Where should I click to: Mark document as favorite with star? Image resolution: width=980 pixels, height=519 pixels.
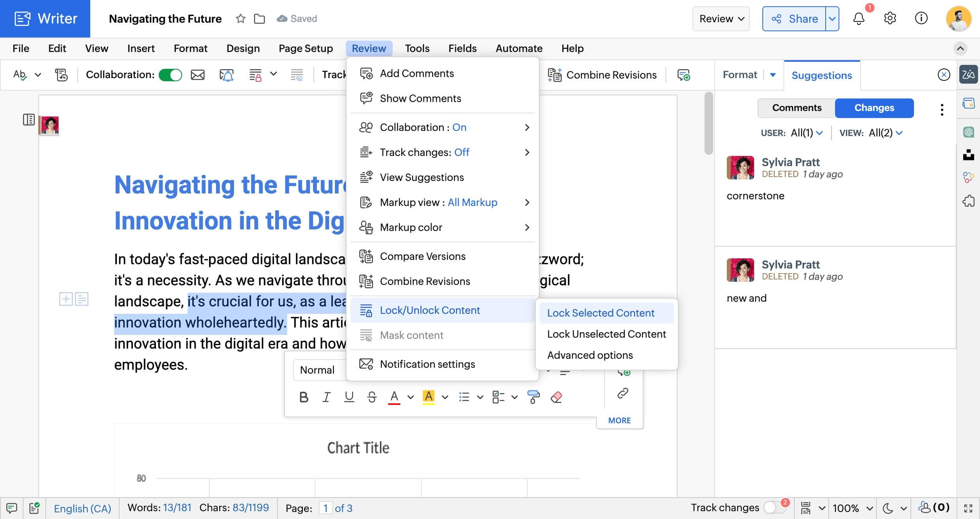(240, 18)
